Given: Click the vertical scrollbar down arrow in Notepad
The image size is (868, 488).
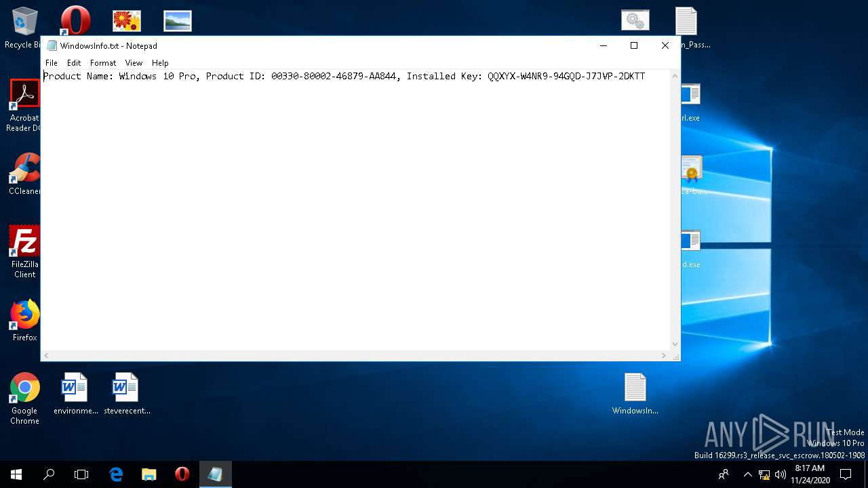Looking at the screenshot, I should [675, 344].
